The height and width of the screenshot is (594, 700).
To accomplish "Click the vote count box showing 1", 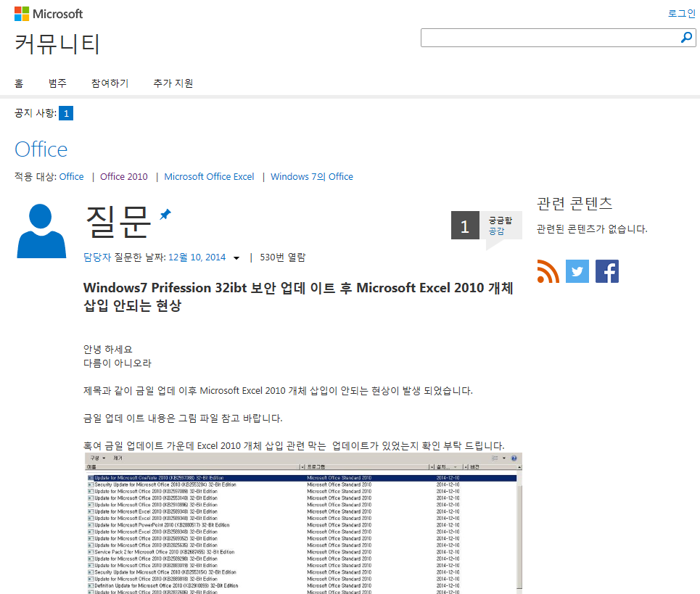I will 465,226.
